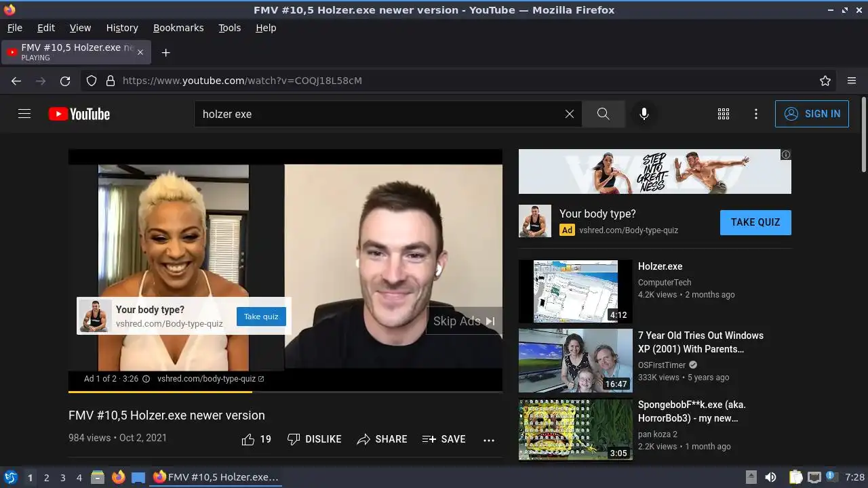View site security padlock info
Screen dimensions: 868x488
coord(111,81)
